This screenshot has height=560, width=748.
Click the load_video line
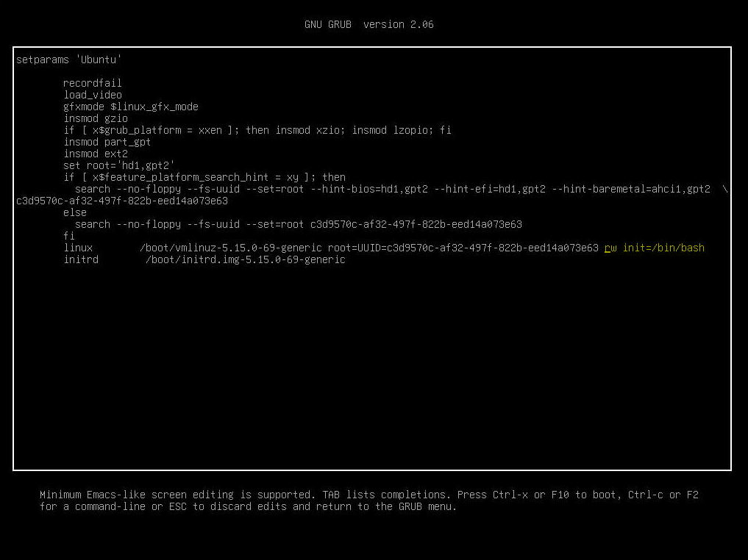93,95
